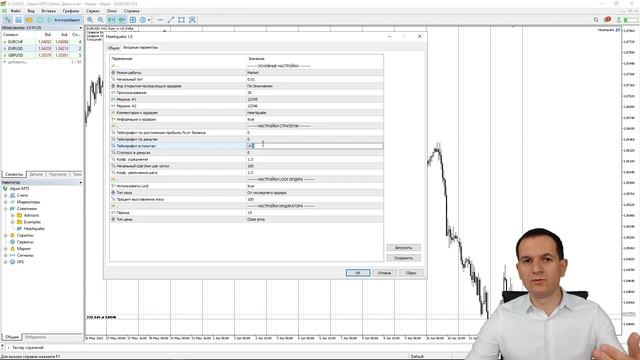Click the Close price value in last row
Image resolution: width=640 pixels, height=360 pixels.
coord(315,219)
